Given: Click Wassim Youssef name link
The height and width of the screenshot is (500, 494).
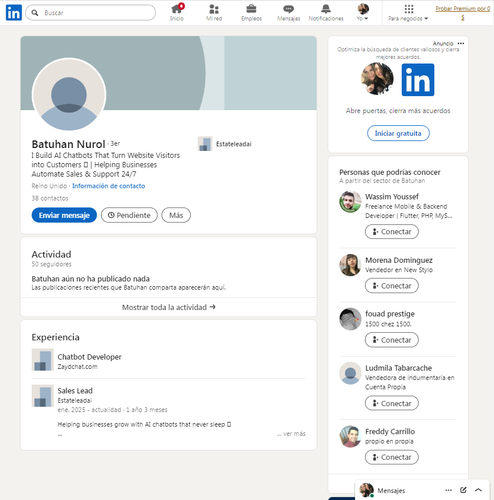Looking at the screenshot, I should pyautogui.click(x=392, y=197).
